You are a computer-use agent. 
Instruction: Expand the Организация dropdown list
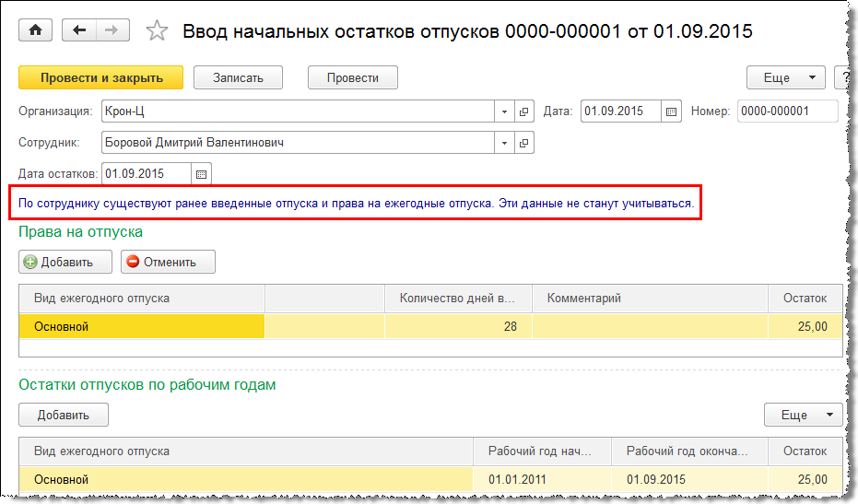tap(504, 111)
